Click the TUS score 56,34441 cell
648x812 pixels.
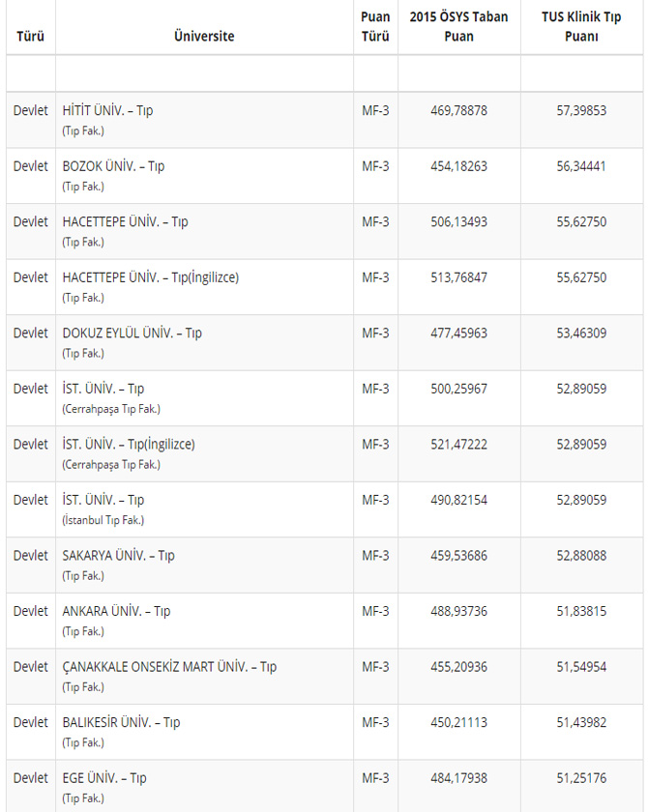[x=581, y=166]
